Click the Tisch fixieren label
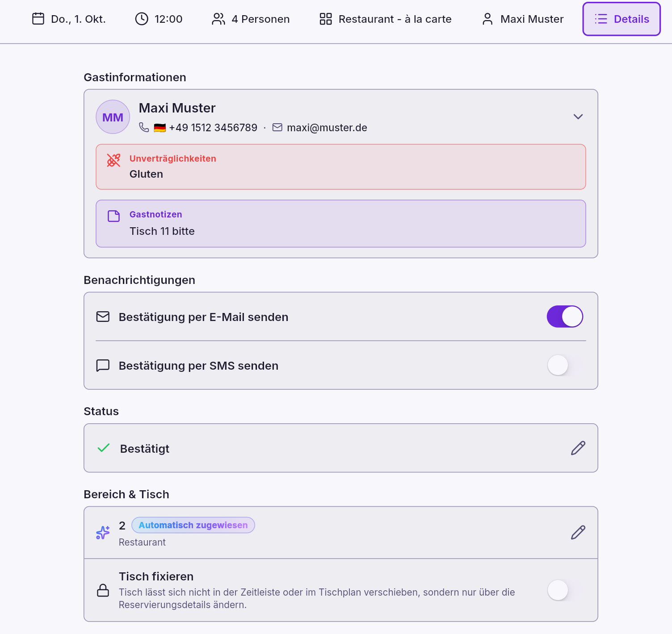The height and width of the screenshot is (634, 672). [156, 576]
